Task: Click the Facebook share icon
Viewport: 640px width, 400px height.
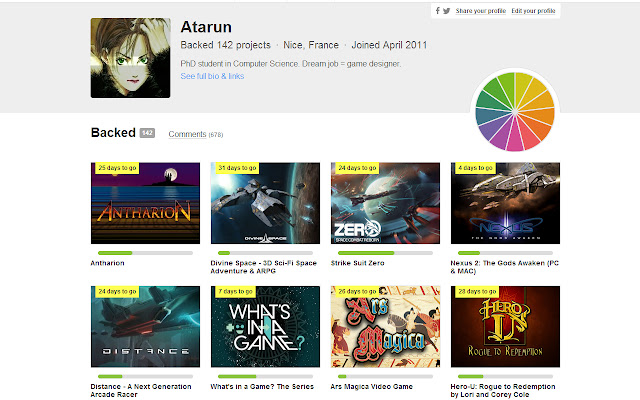Action: click(x=438, y=10)
